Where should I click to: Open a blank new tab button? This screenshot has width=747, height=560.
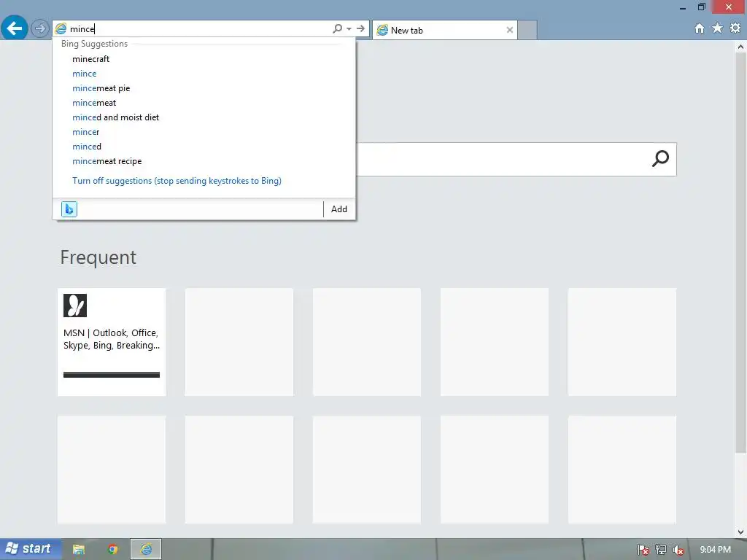point(527,30)
